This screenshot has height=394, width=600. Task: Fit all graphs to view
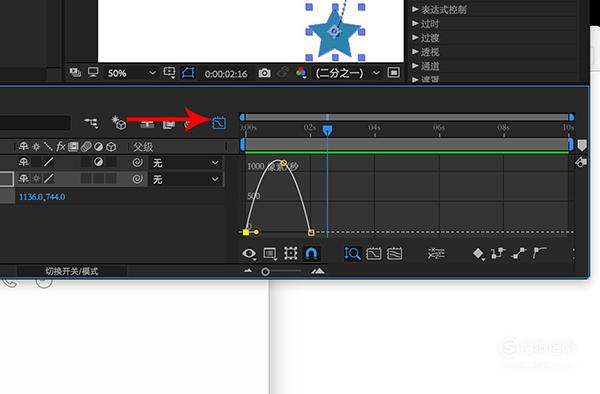(x=395, y=253)
